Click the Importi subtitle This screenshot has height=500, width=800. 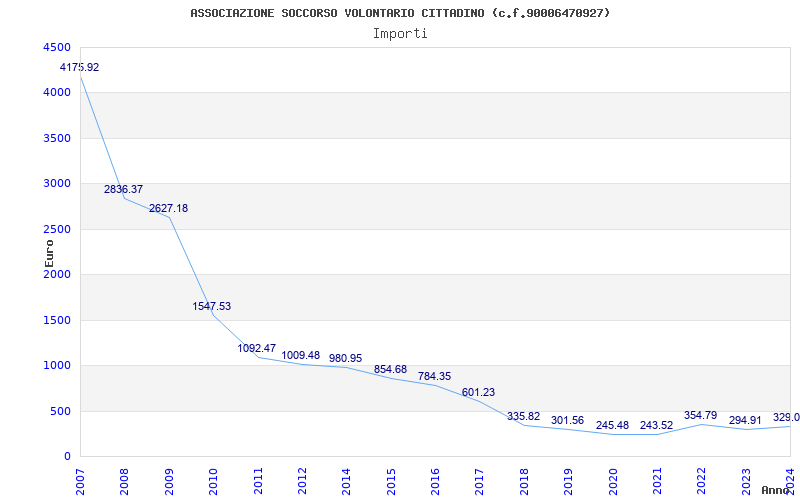pos(400,34)
